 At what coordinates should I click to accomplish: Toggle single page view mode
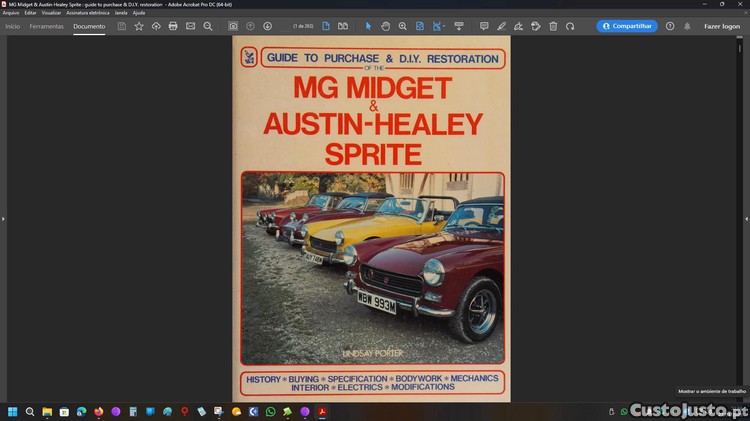point(326,26)
